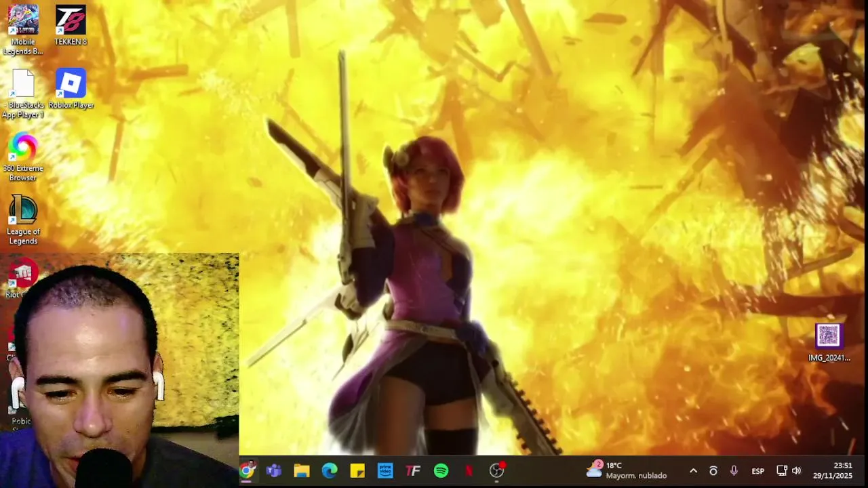Open Mobile Legends desktop shortcut

point(23,30)
